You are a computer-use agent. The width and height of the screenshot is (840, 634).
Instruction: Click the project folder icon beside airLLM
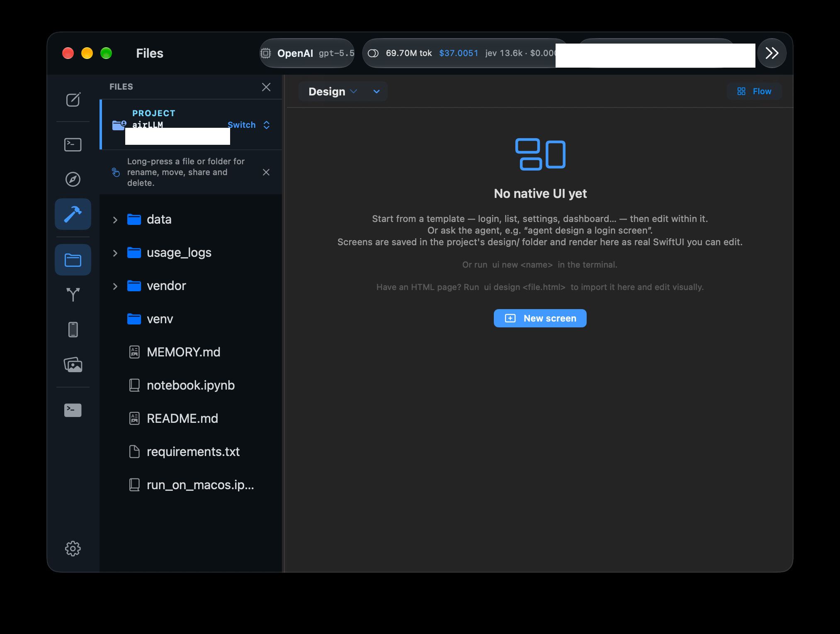click(119, 125)
